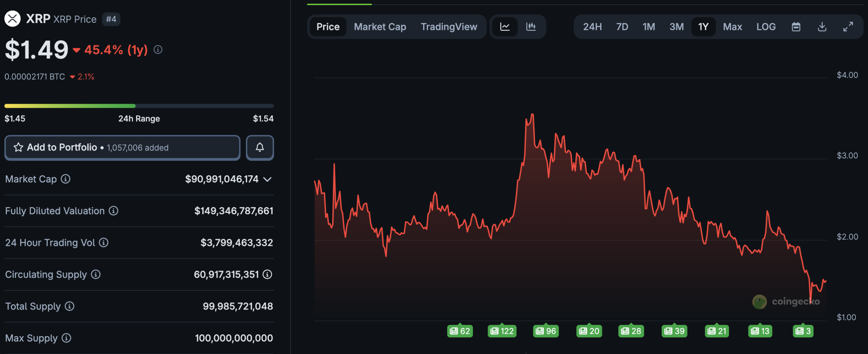Open news marker with 62 articles
868x354 pixels.
pos(460,331)
